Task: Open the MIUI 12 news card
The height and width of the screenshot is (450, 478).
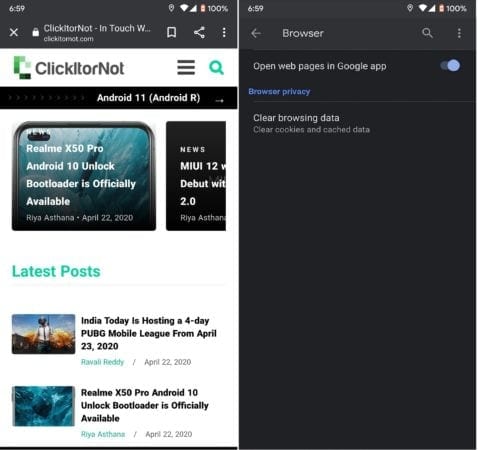Action: [x=196, y=176]
